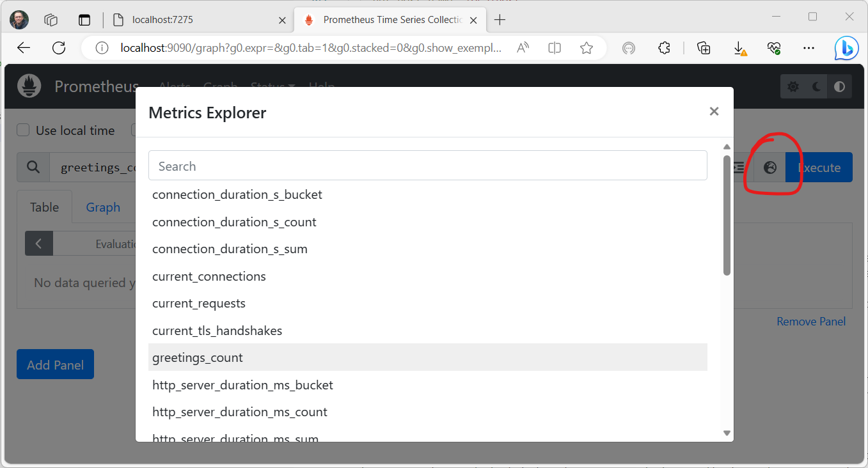Focus the metrics Search field
Screen dimensions: 868x468
[427, 166]
